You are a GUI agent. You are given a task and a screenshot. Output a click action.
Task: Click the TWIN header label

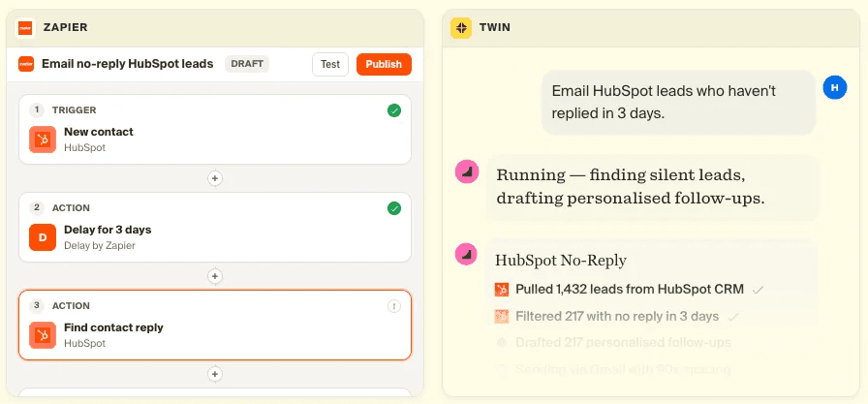click(x=495, y=27)
